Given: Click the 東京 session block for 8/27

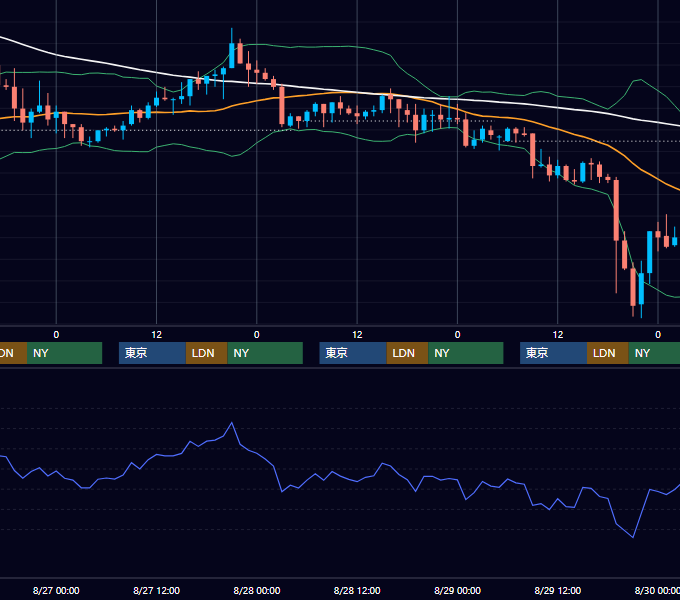Looking at the screenshot, I should [152, 353].
